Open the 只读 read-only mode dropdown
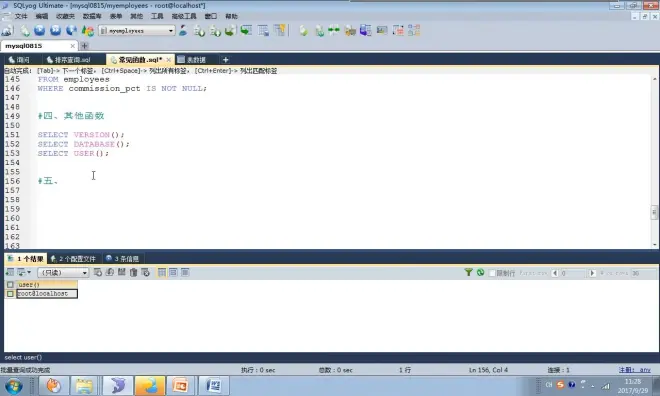The width and height of the screenshot is (660, 396). (x=63, y=273)
